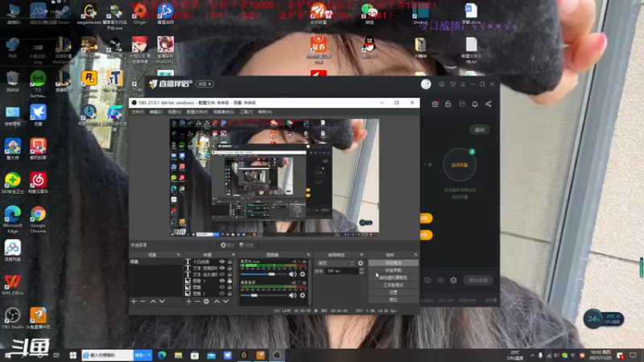Click 启动虚拟摄像机 virtual camera button
The image size is (644, 362).
pyautogui.click(x=393, y=278)
